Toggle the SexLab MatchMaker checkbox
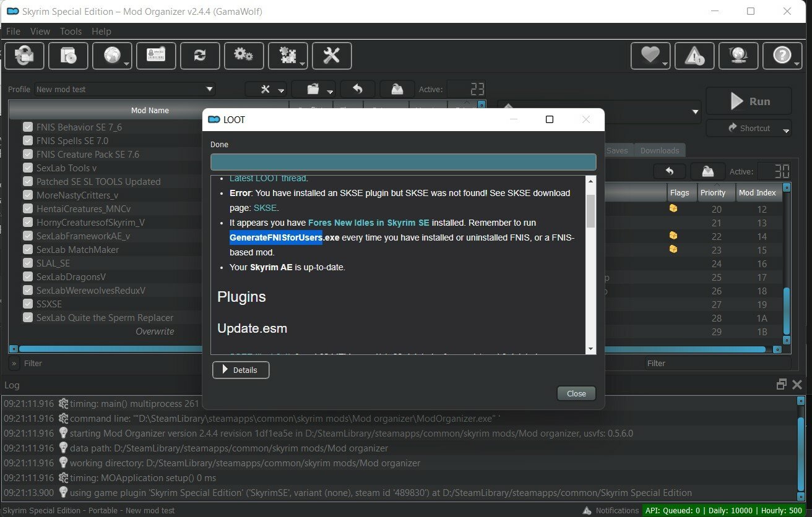The width and height of the screenshot is (812, 517). click(x=28, y=249)
